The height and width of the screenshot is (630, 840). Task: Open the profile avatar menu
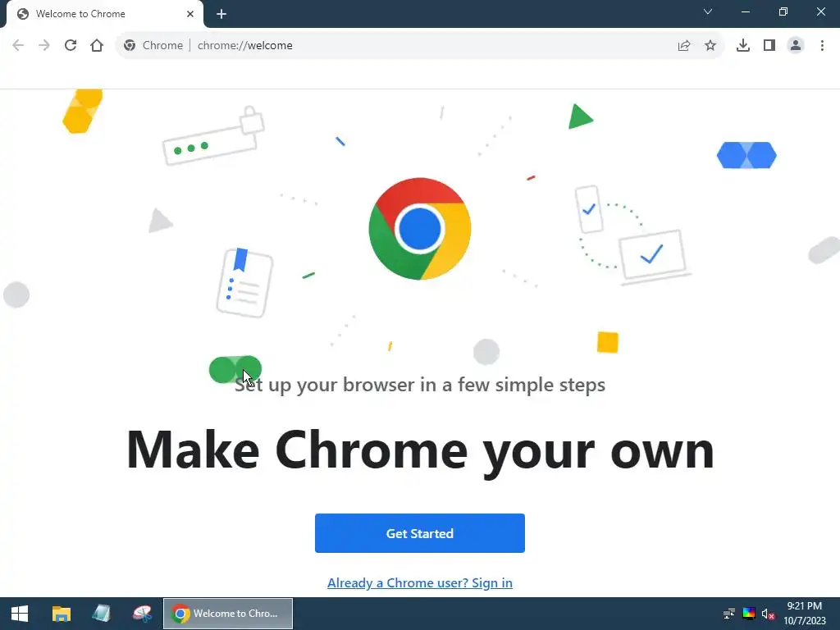(796, 46)
